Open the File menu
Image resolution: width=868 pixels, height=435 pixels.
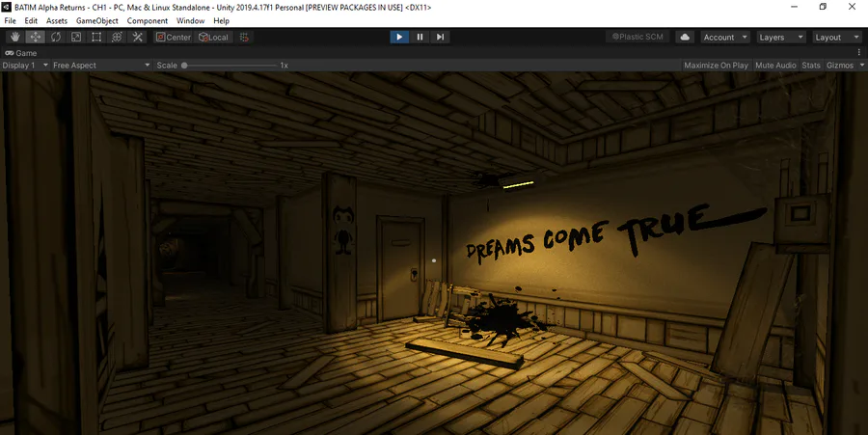[10, 21]
